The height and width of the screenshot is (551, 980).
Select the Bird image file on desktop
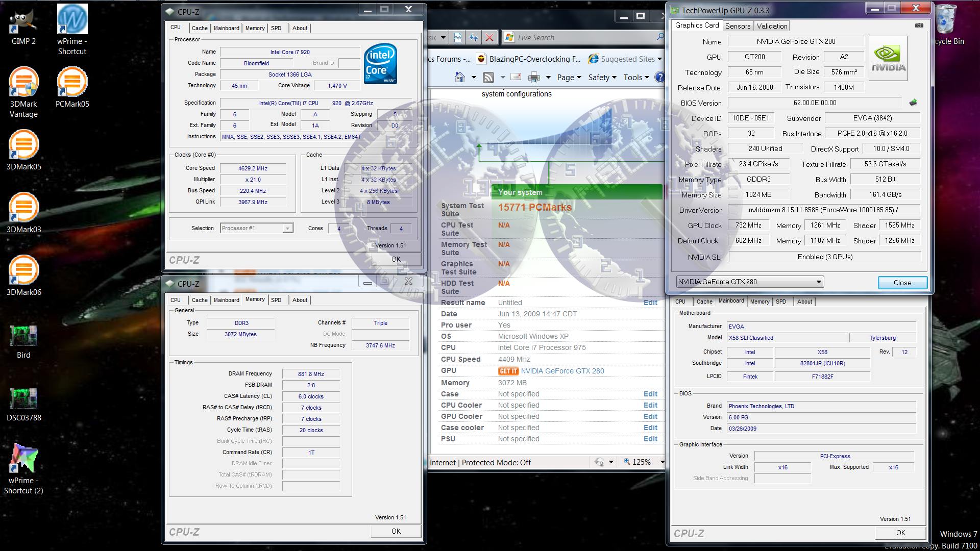coord(23,341)
